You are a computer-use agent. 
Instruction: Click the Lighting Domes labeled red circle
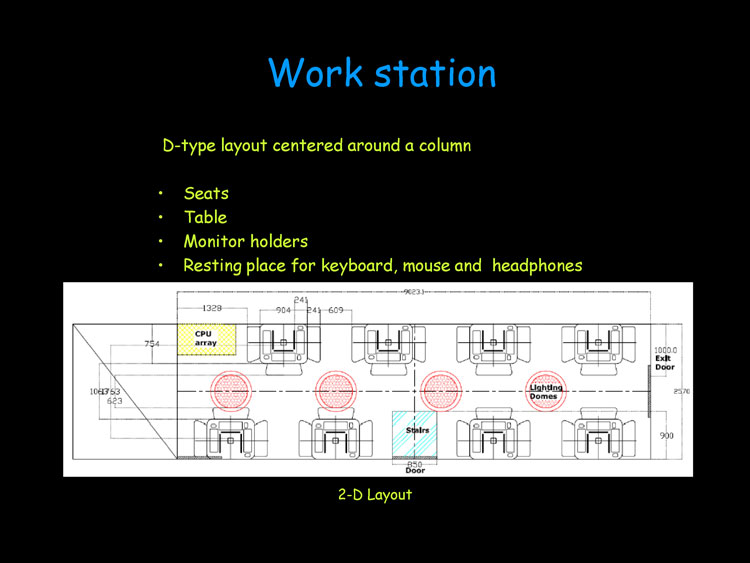546,390
